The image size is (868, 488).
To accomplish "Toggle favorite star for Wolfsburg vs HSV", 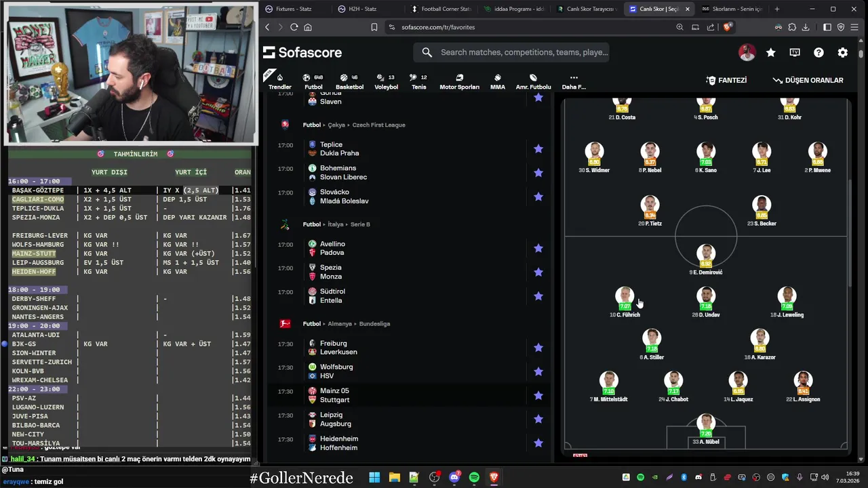I will point(538,371).
